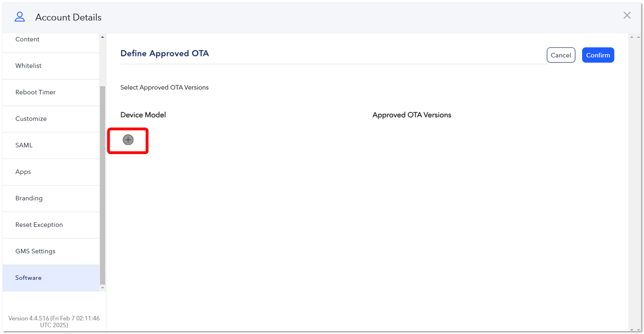
Task: Select the Software sidebar item
Action: click(x=51, y=278)
